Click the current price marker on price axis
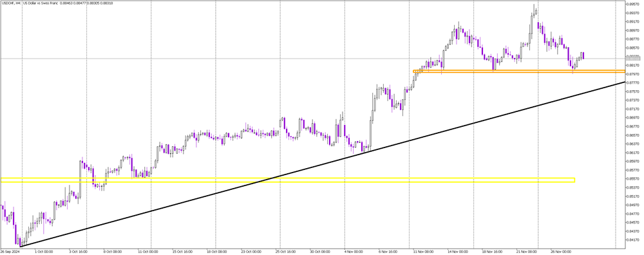The width and height of the screenshot is (644, 255). tap(633, 59)
